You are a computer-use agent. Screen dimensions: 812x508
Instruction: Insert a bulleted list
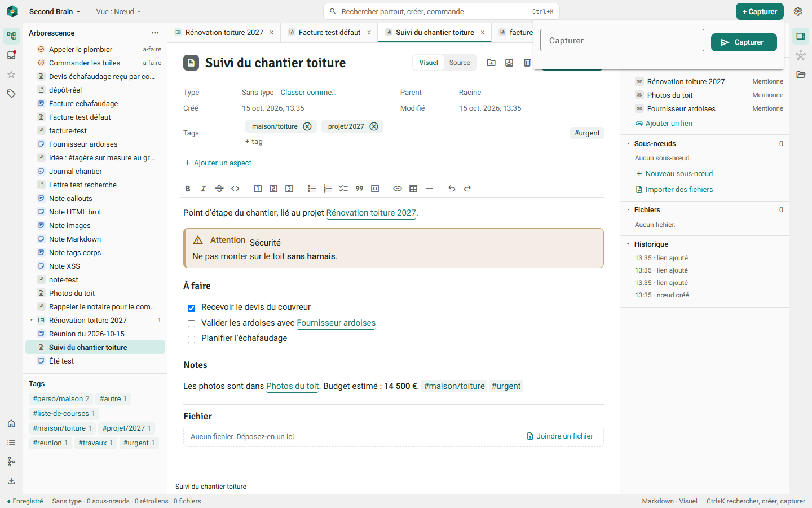(x=312, y=189)
